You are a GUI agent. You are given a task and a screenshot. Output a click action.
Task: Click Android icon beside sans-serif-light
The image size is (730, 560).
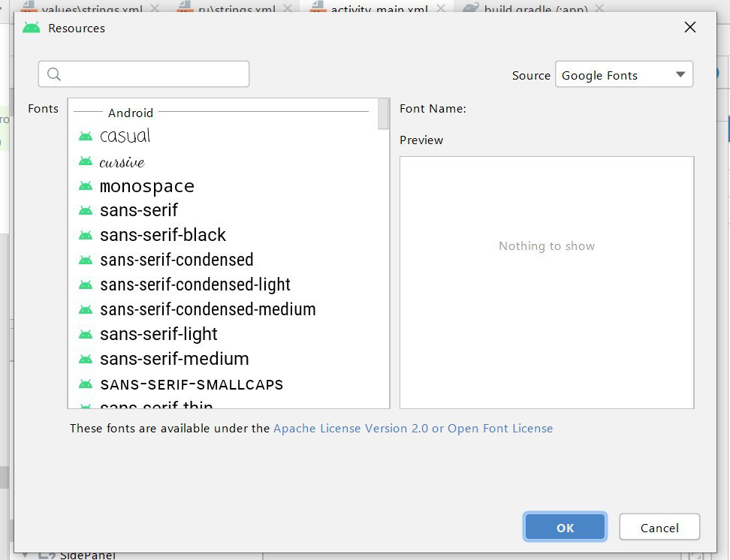pos(86,334)
